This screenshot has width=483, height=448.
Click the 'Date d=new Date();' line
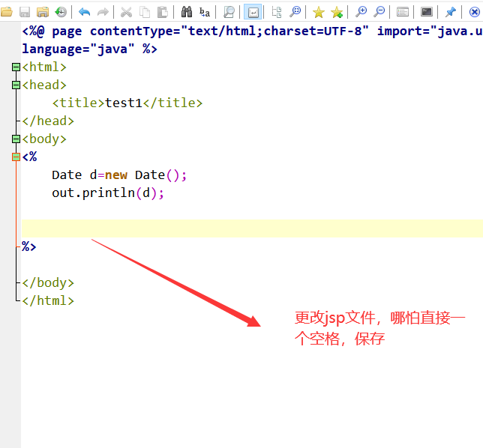click(119, 175)
